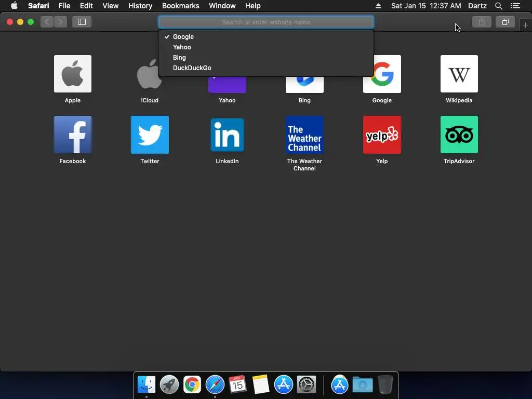
Task: Open the Window menu
Action: pyautogui.click(x=222, y=6)
